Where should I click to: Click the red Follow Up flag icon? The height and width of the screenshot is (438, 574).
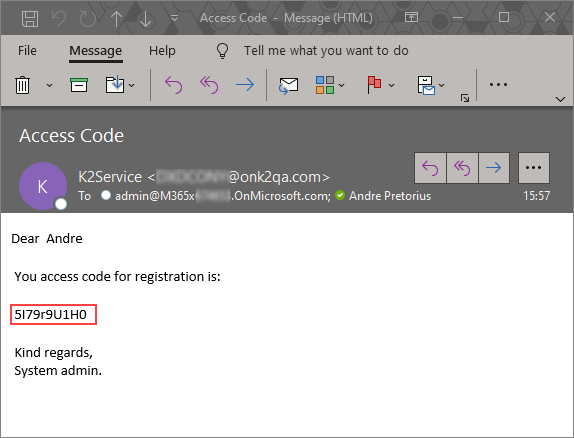coord(374,85)
